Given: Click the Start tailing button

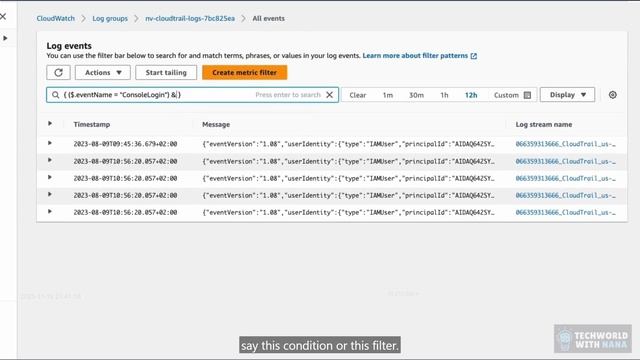Looking at the screenshot, I should pyautogui.click(x=166, y=72).
